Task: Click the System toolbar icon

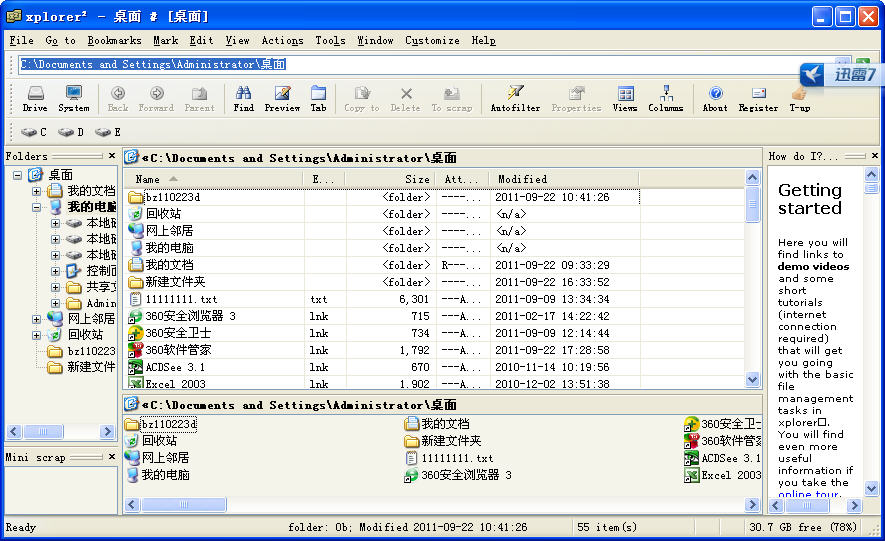Action: coord(73,99)
